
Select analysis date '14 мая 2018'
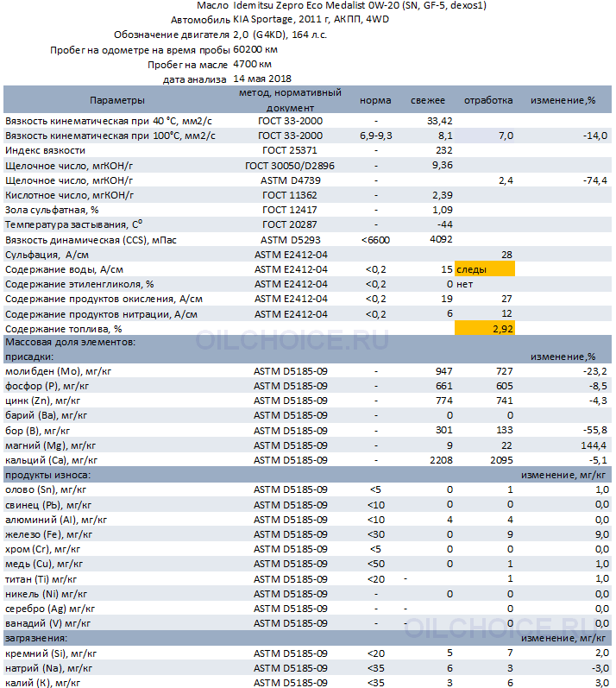(x=262, y=79)
